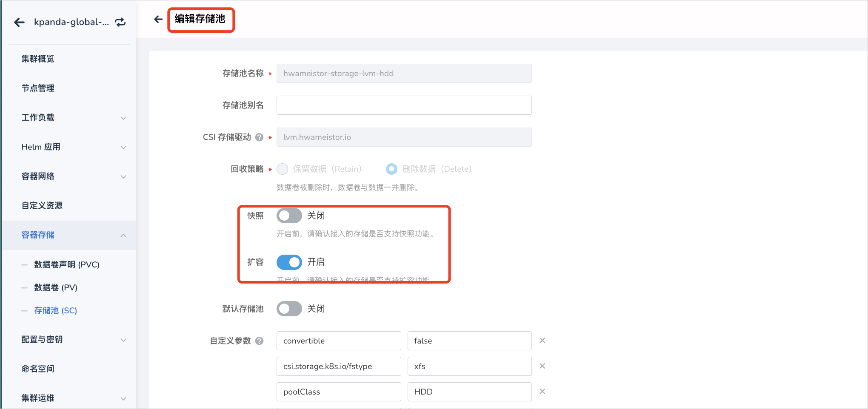Viewport: 868px width, 409px height.
Task: Select 删除数据 (Delete) radio option
Action: click(x=391, y=169)
